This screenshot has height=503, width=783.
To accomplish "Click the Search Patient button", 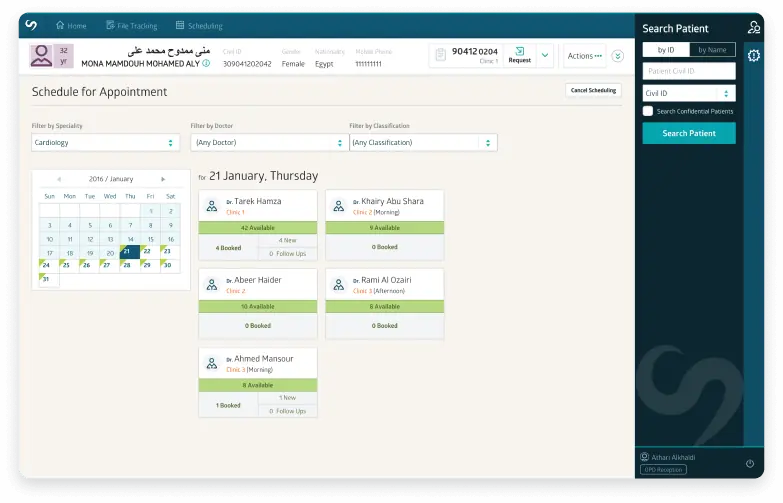I will click(x=689, y=133).
